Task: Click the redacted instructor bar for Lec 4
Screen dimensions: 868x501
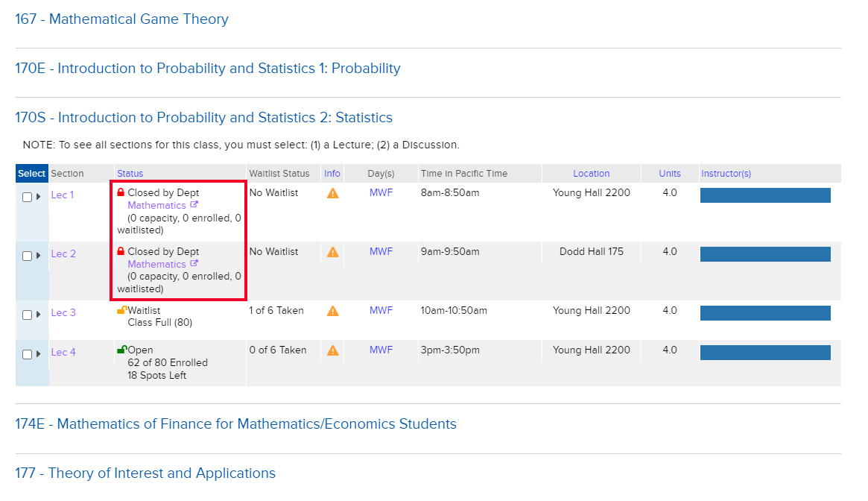Action: pos(766,353)
